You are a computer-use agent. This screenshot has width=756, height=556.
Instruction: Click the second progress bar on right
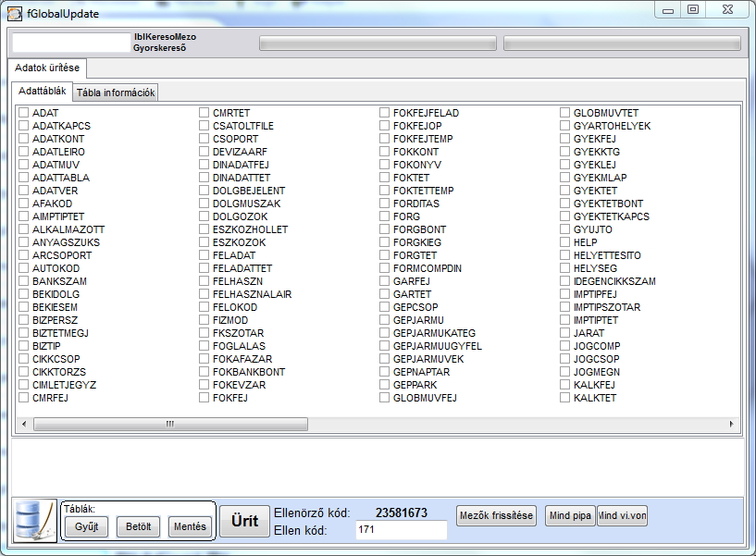(622, 43)
